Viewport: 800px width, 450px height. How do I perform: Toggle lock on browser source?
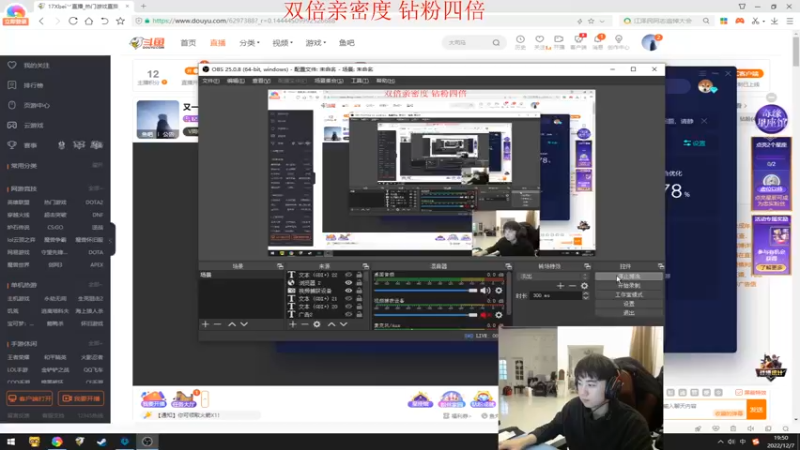pos(359,283)
